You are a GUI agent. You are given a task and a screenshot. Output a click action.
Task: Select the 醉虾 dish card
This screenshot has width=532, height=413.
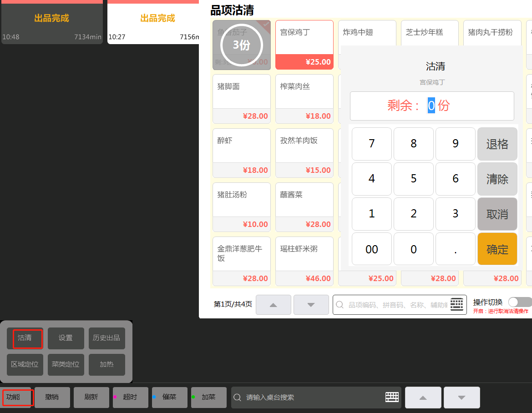click(242, 153)
